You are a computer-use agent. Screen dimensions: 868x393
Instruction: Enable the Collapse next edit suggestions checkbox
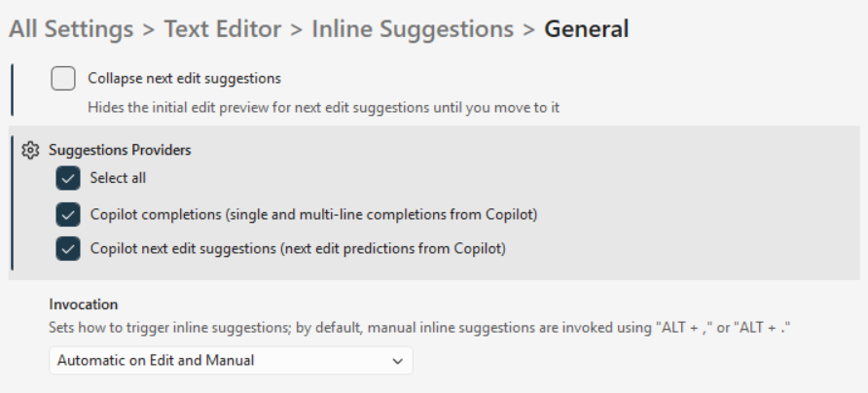(63, 79)
